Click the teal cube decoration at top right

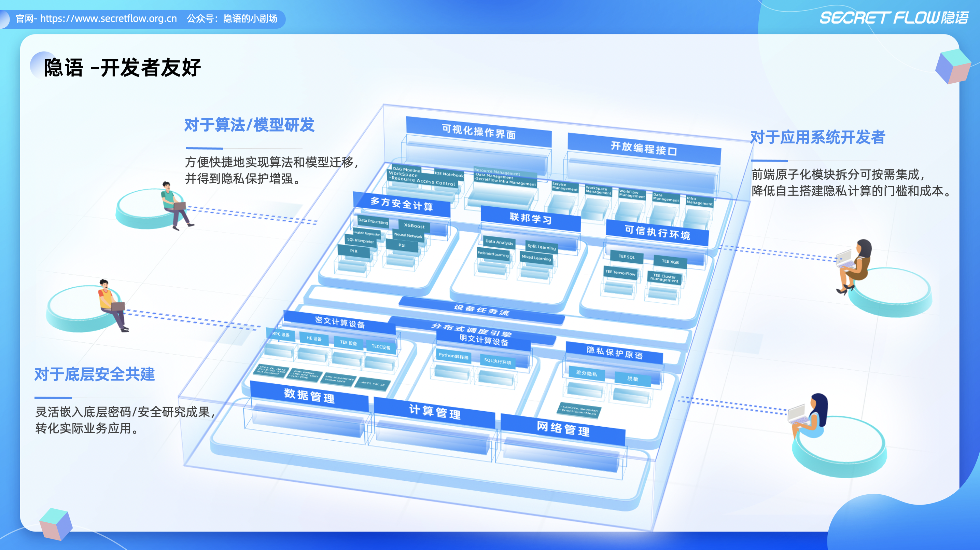[953, 67]
